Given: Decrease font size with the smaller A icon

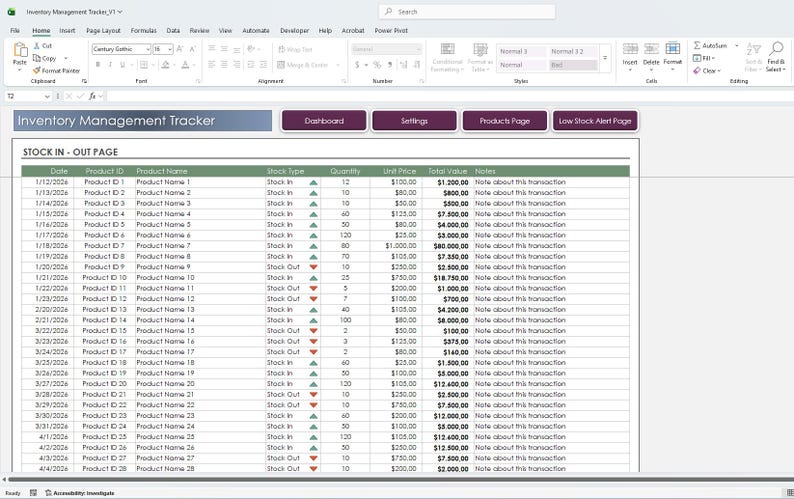Looking at the screenshot, I should coord(192,49).
